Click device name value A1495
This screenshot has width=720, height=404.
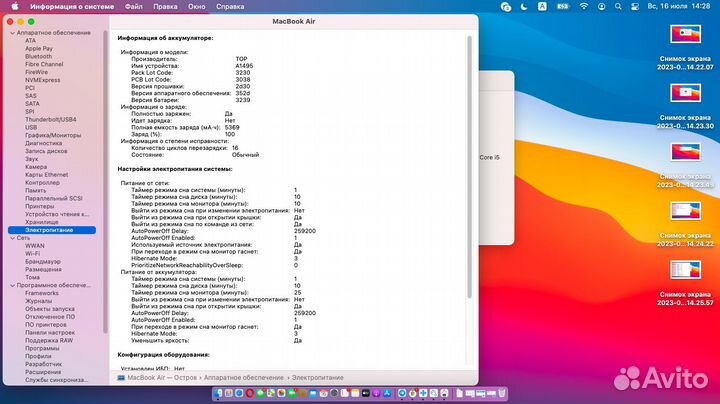244,66
